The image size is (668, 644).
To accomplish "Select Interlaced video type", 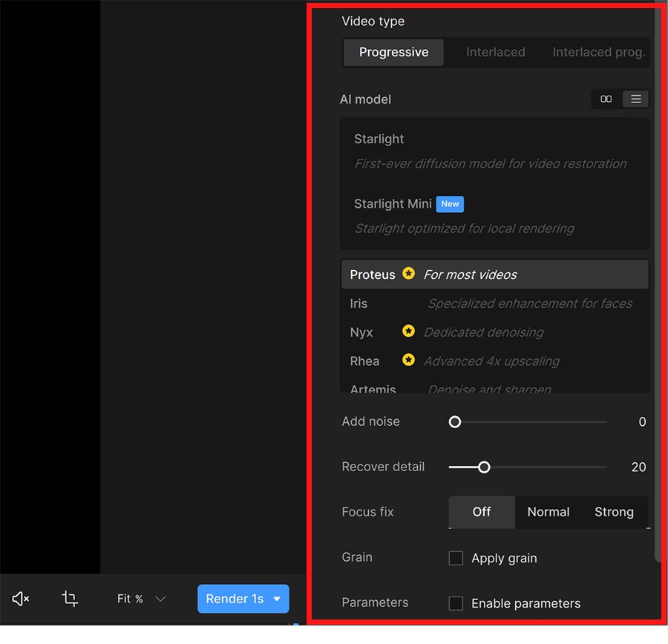I will coord(495,53).
